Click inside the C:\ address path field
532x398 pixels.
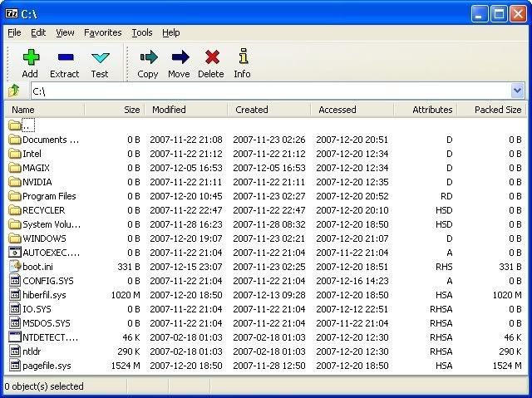click(x=271, y=91)
